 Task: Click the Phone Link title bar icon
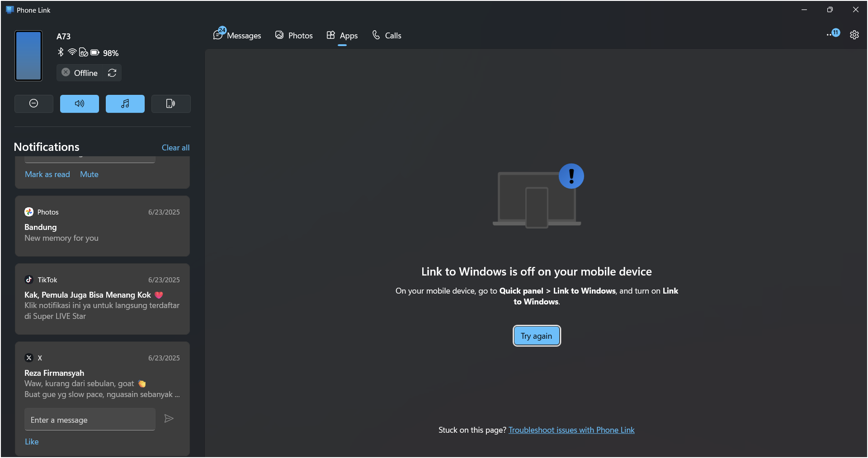[x=9, y=9]
